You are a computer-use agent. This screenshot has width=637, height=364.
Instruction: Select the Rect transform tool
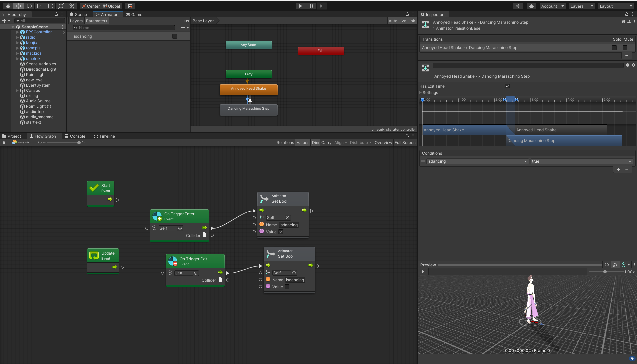pos(50,6)
